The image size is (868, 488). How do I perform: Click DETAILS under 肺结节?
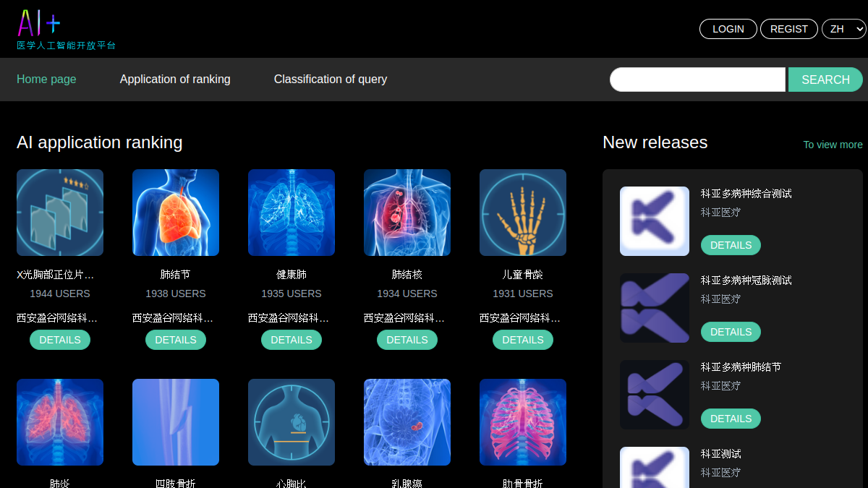176,340
